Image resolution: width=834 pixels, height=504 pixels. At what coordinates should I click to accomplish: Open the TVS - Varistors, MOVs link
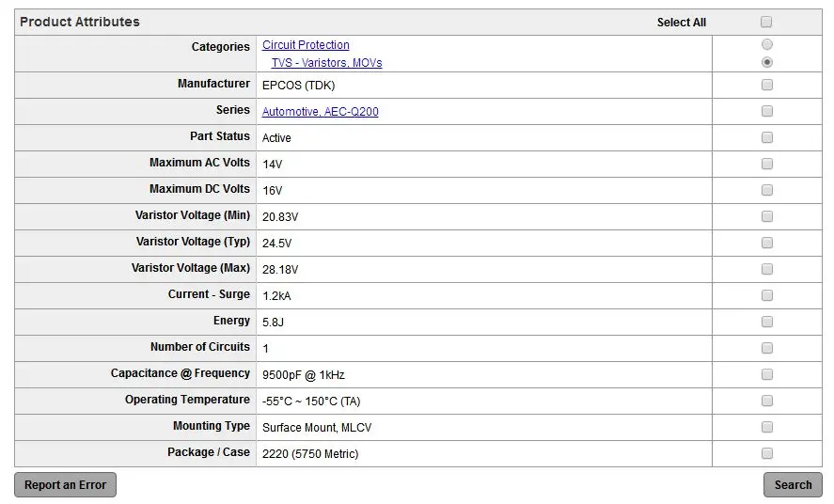tap(326, 63)
